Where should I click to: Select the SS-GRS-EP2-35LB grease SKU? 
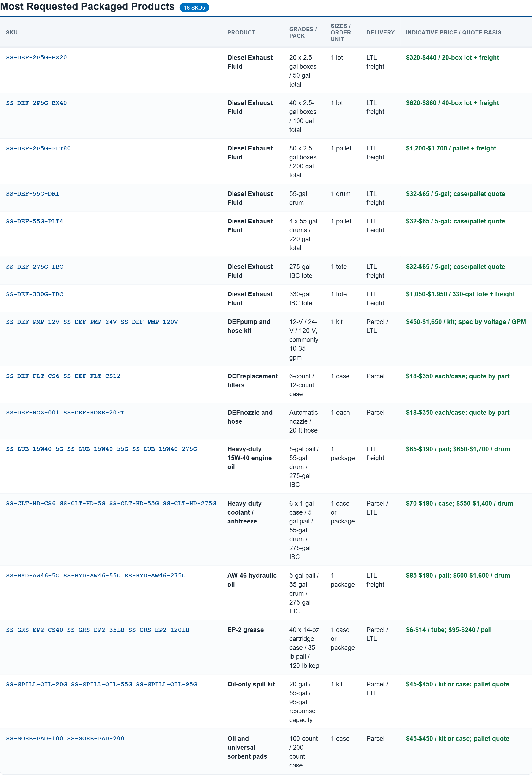pyautogui.click(x=96, y=630)
